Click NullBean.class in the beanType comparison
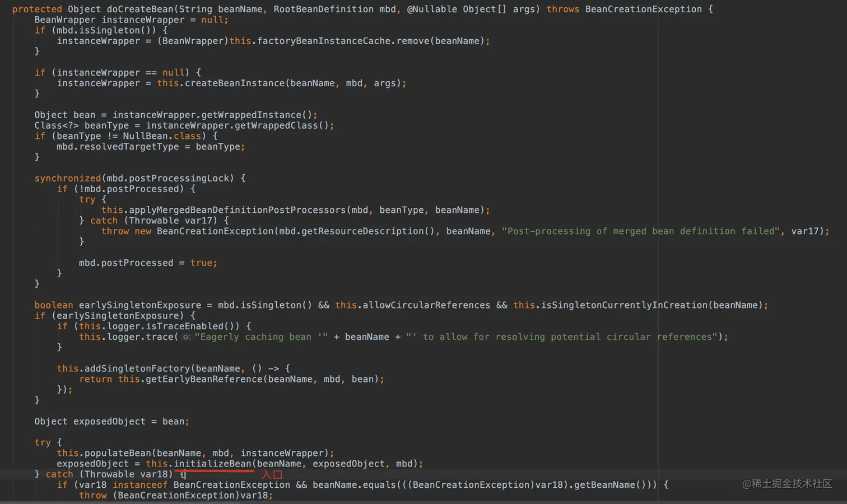 pos(162,137)
